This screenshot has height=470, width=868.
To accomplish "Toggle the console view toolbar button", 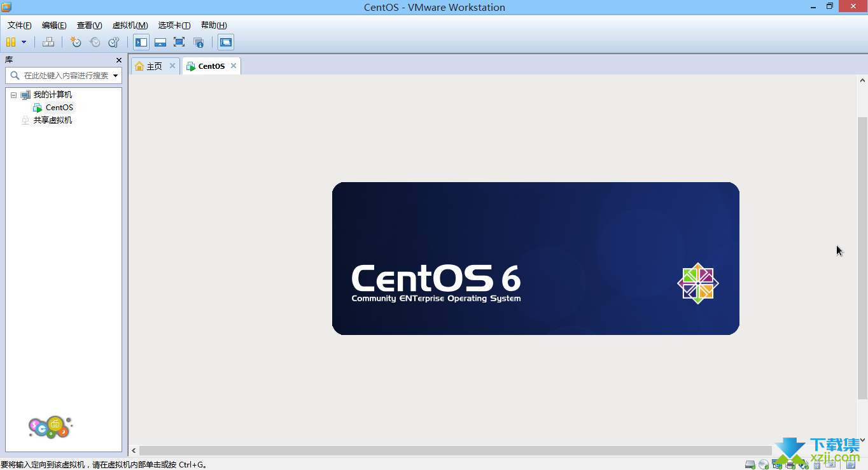I will pos(226,42).
